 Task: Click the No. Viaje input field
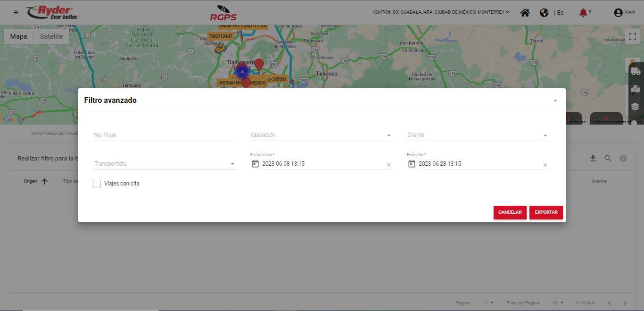165,135
